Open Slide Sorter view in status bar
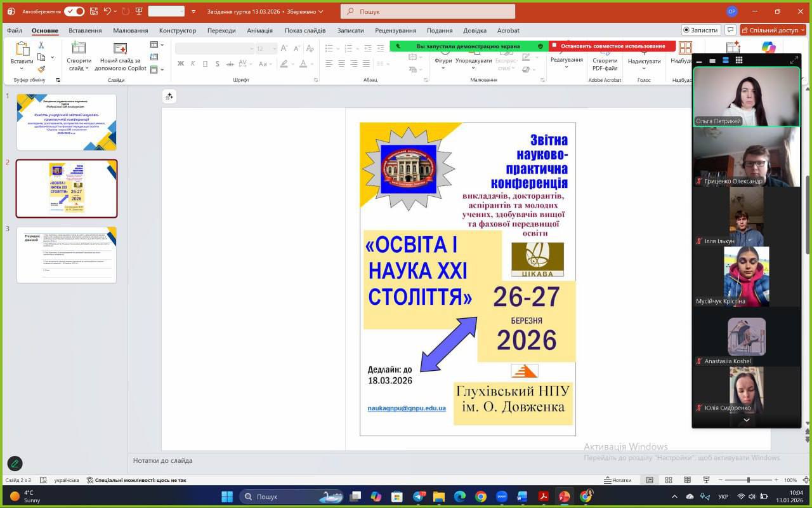Viewport: 812px width, 508px height. click(x=668, y=480)
